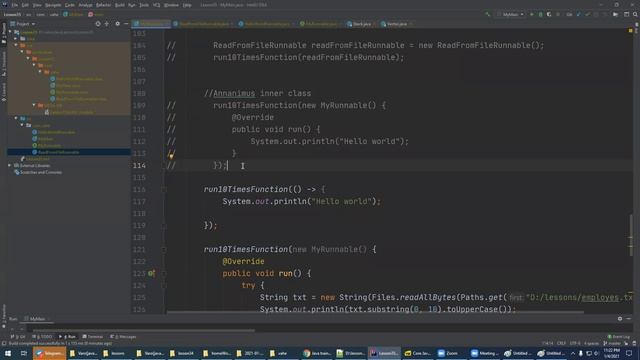Click the locate opened file icon in the Project panel
This screenshot has width=640, height=360.
(98, 24)
